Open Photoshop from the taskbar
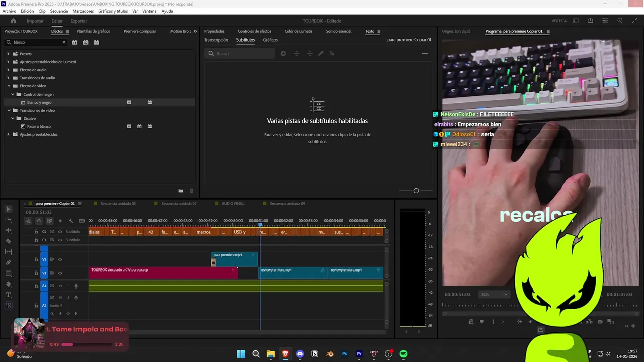644x362 pixels. (345, 354)
